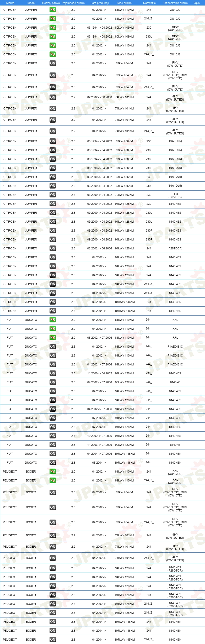Click ON diesel icon in Peugeot 2.2 row with 244, Z_

[53, 558]
